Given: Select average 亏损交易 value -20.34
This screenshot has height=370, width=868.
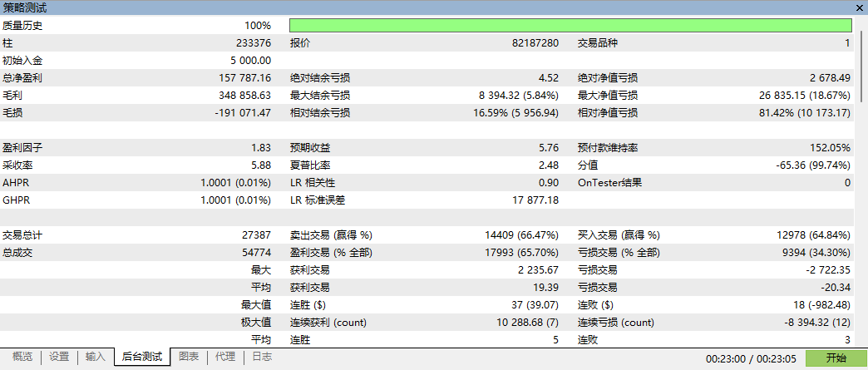Looking at the screenshot, I should click(x=836, y=288).
